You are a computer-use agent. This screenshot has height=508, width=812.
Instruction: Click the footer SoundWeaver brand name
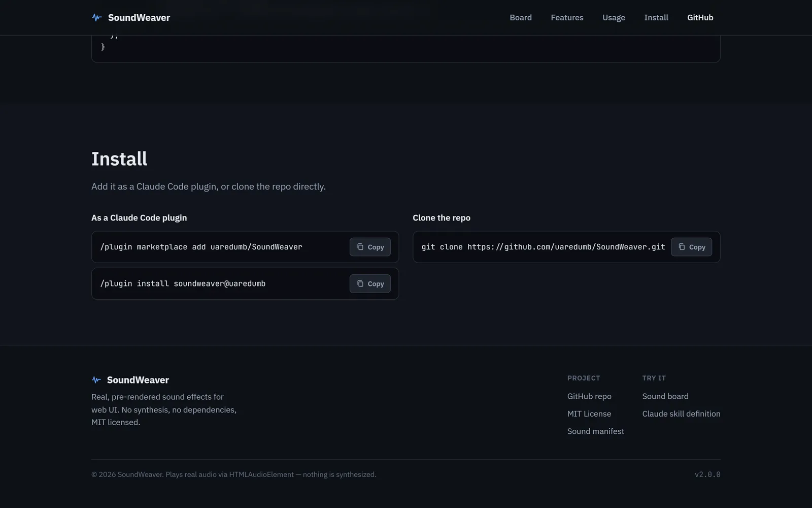(138, 380)
